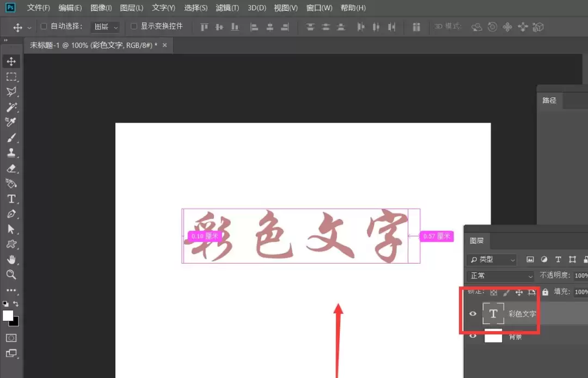Choose the Zoom tool
The image size is (588, 378).
[11, 275]
